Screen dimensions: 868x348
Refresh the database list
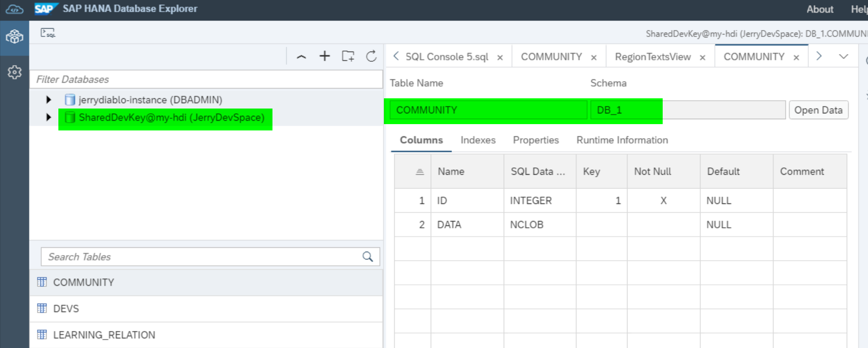click(x=371, y=56)
